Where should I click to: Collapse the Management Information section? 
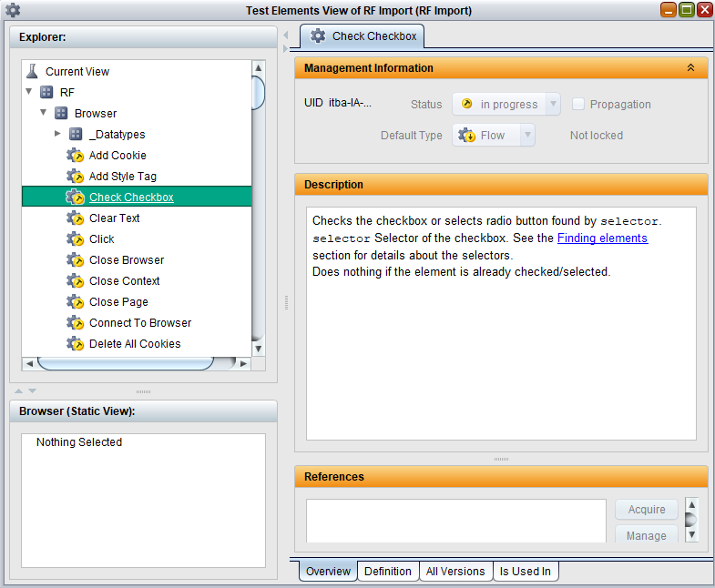pyautogui.click(x=690, y=67)
